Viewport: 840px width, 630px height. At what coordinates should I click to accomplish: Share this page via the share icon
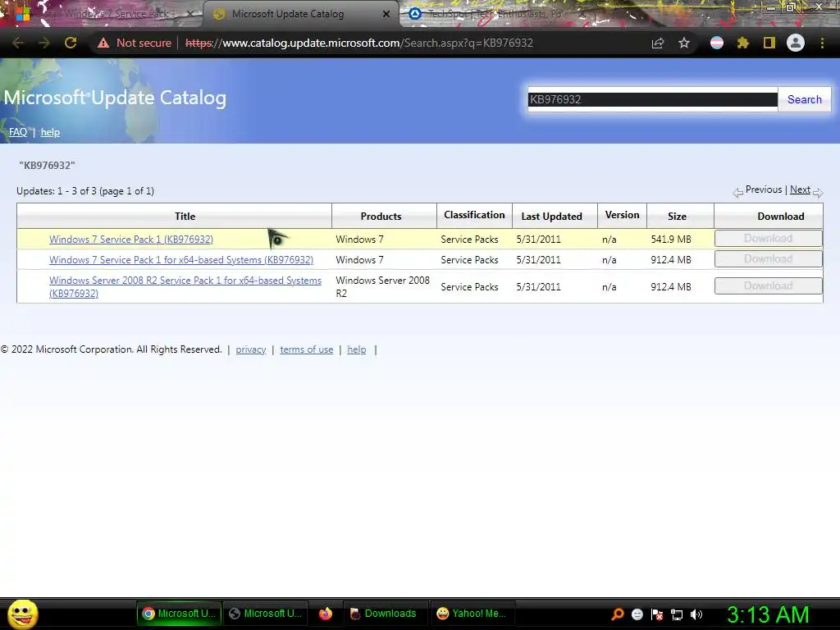pos(658,43)
